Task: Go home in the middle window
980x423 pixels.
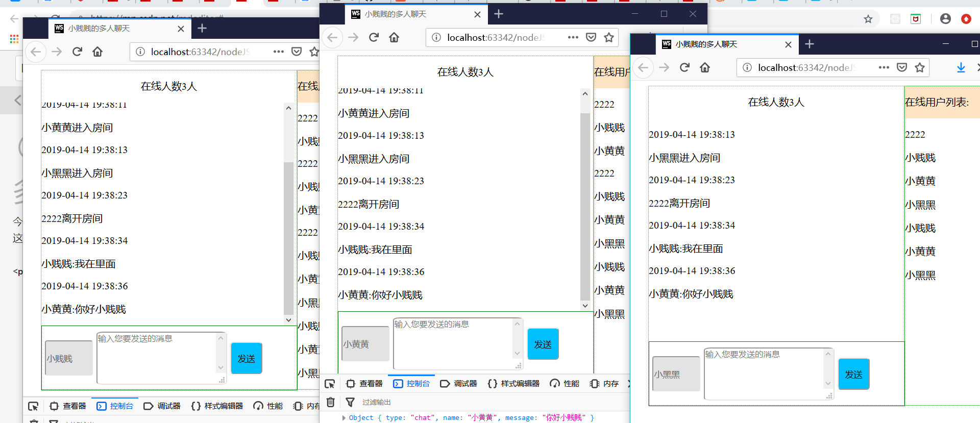Action: coord(394,37)
